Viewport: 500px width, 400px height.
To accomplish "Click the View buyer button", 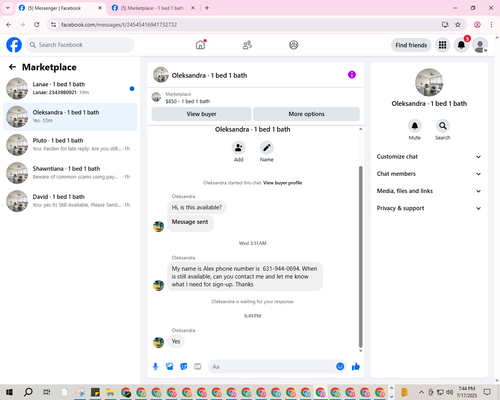I will [x=201, y=114].
